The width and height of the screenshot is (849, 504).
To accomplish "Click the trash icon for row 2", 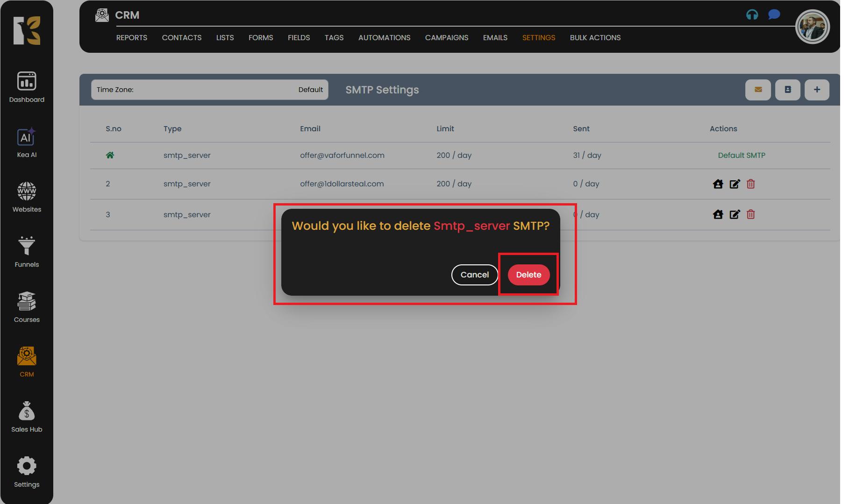I will point(750,184).
